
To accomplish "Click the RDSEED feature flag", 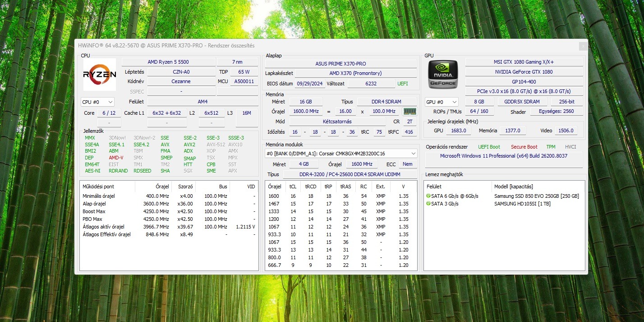I will pyautogui.click(x=143, y=171).
